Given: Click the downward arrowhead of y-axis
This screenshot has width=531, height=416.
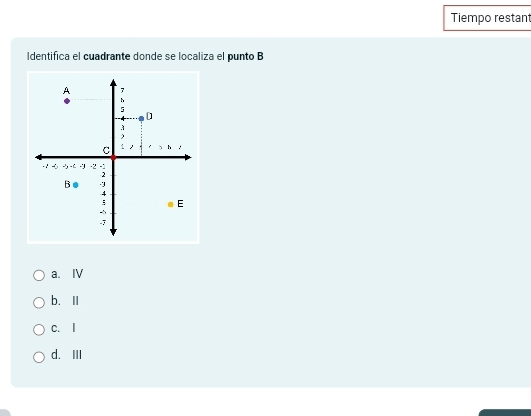Looking at the screenshot, I should 113,232.
